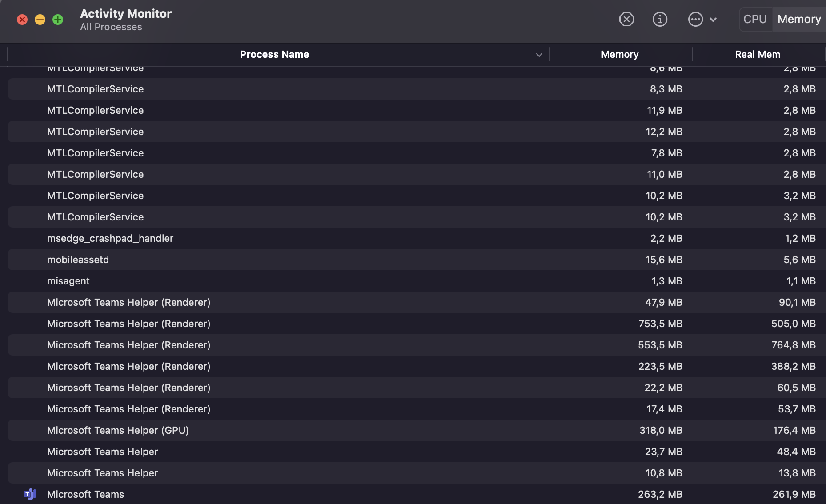Click the 5,6 MB real memory value
This screenshot has width=826, height=504.
tap(800, 260)
